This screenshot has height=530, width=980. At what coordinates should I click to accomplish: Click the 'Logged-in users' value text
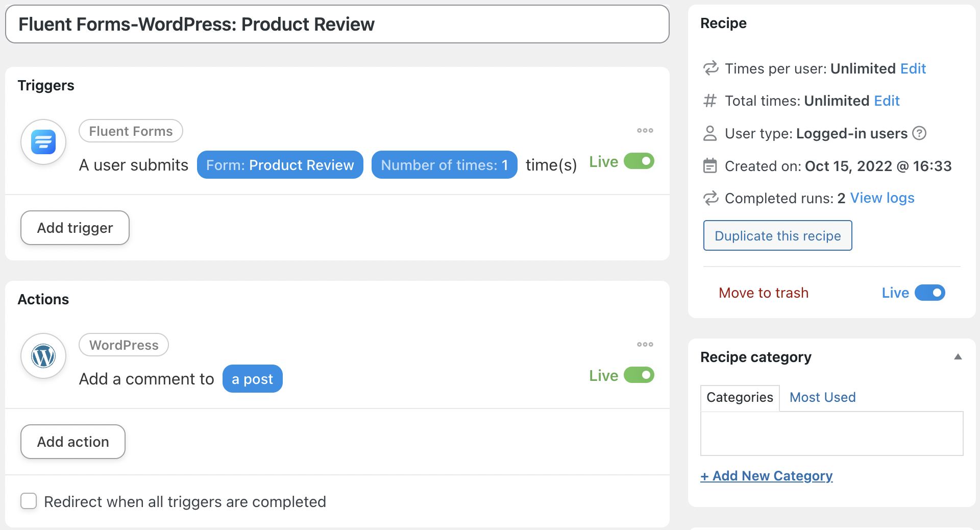pyautogui.click(x=852, y=133)
